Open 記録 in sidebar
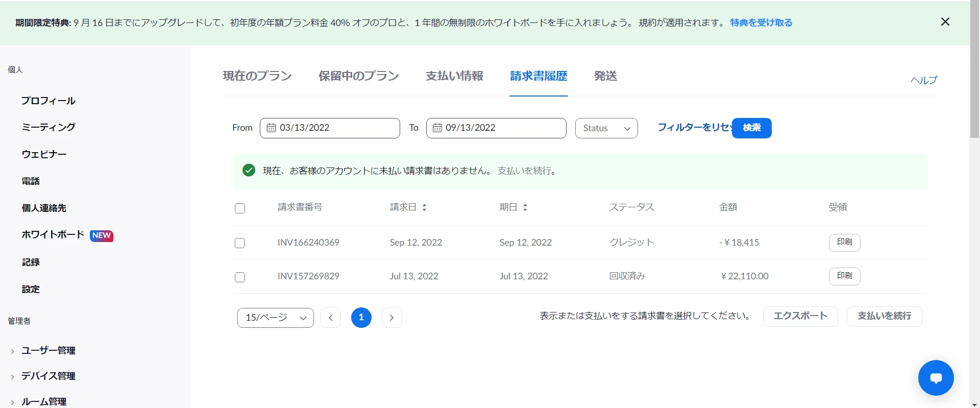Image resolution: width=980 pixels, height=408 pixels. pos(31,262)
